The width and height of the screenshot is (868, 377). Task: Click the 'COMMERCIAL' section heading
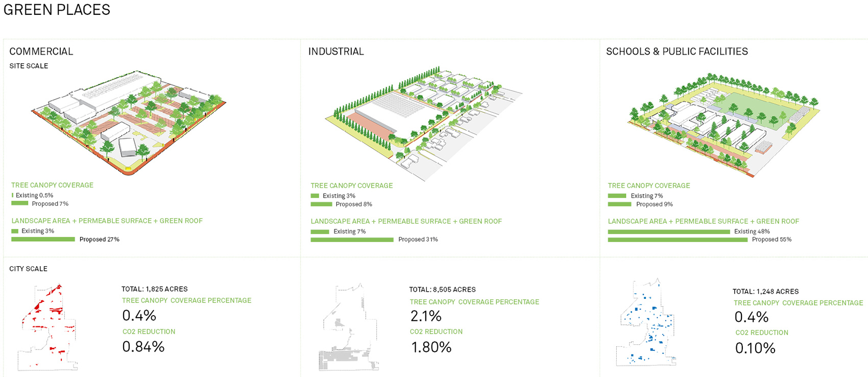41,52
